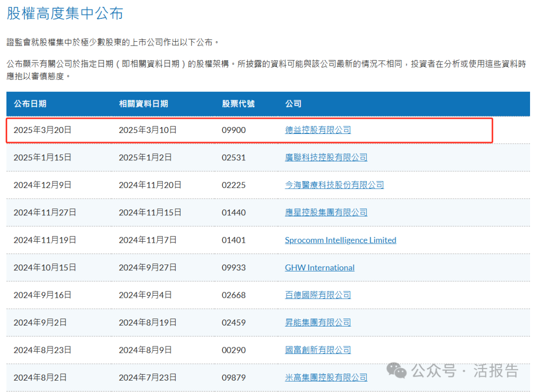Click stock code 01401 cell

tap(233, 240)
